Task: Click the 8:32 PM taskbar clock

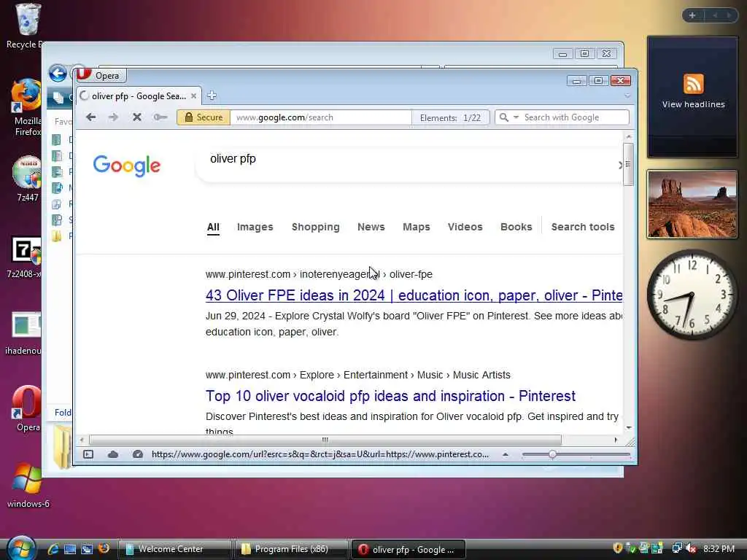Action: [719, 548]
